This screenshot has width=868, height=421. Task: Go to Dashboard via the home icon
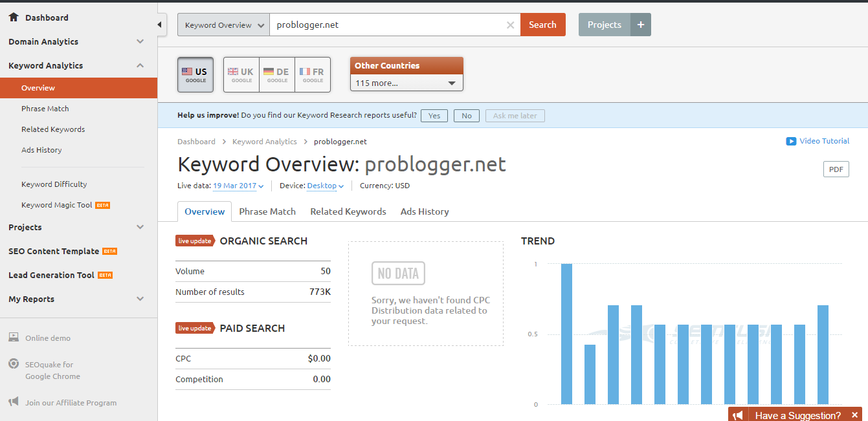click(14, 17)
